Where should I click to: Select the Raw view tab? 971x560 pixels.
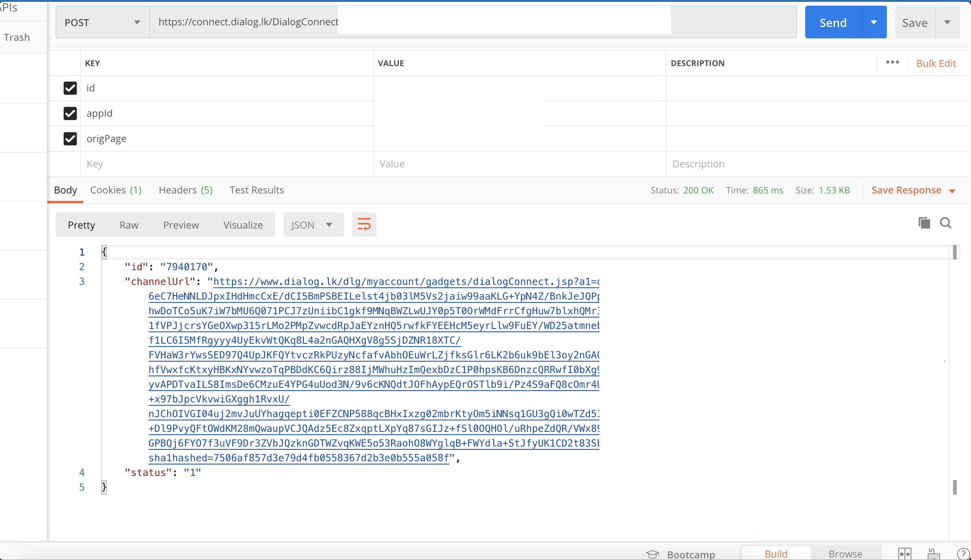129,225
